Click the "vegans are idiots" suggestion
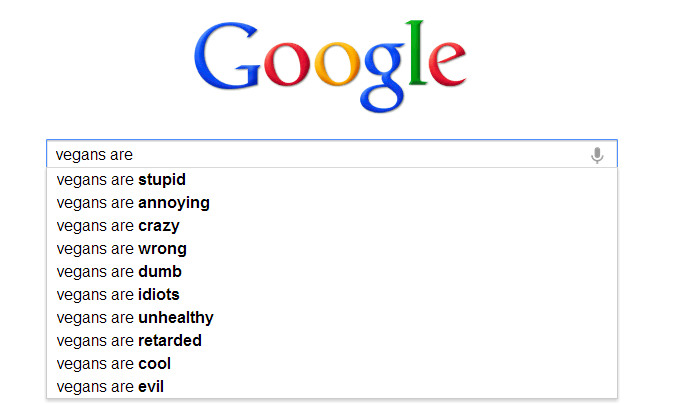Viewport: 679px width, 413px height. [332, 294]
